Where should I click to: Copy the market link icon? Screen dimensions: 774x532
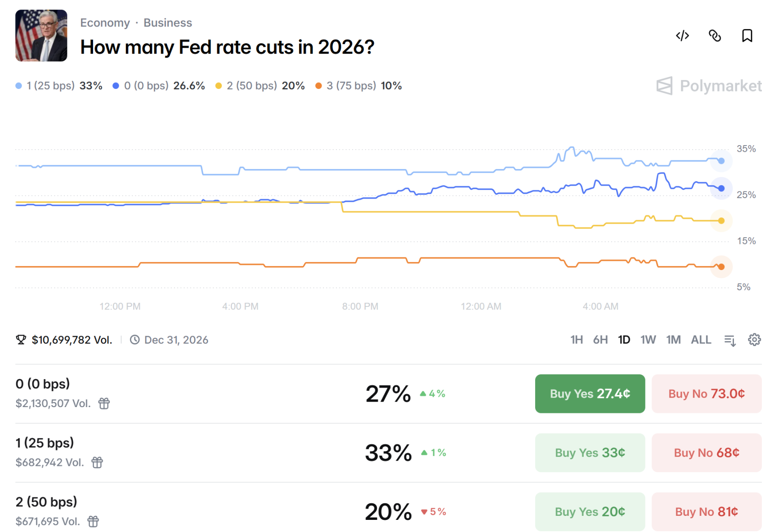715,35
